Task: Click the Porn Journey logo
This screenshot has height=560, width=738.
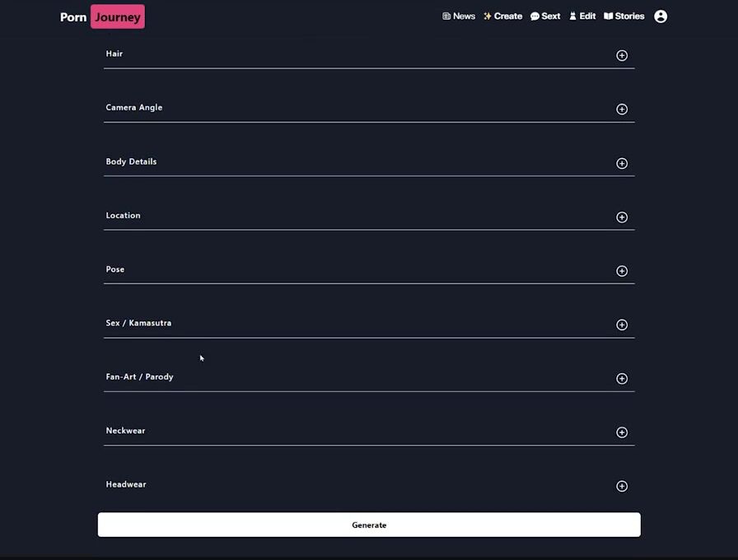Action: pyautogui.click(x=102, y=16)
